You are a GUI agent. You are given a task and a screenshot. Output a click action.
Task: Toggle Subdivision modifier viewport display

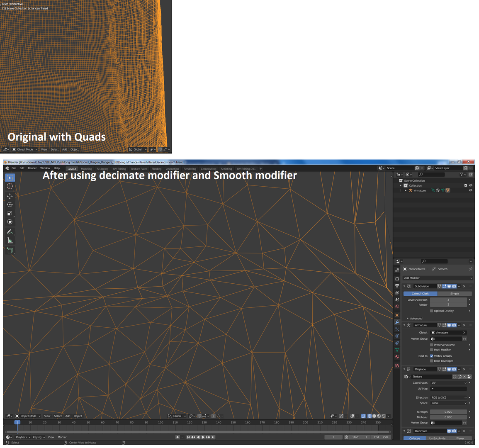(449, 286)
